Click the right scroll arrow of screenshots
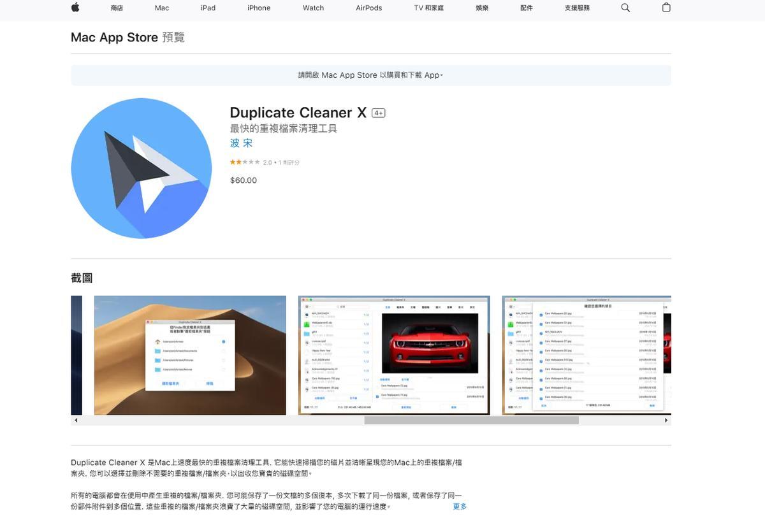 tap(666, 421)
